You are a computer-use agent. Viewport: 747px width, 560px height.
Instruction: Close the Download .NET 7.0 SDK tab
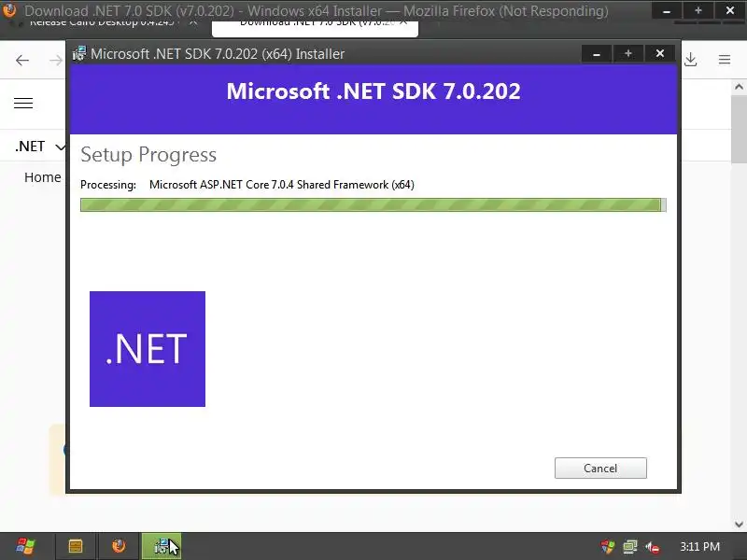(403, 22)
